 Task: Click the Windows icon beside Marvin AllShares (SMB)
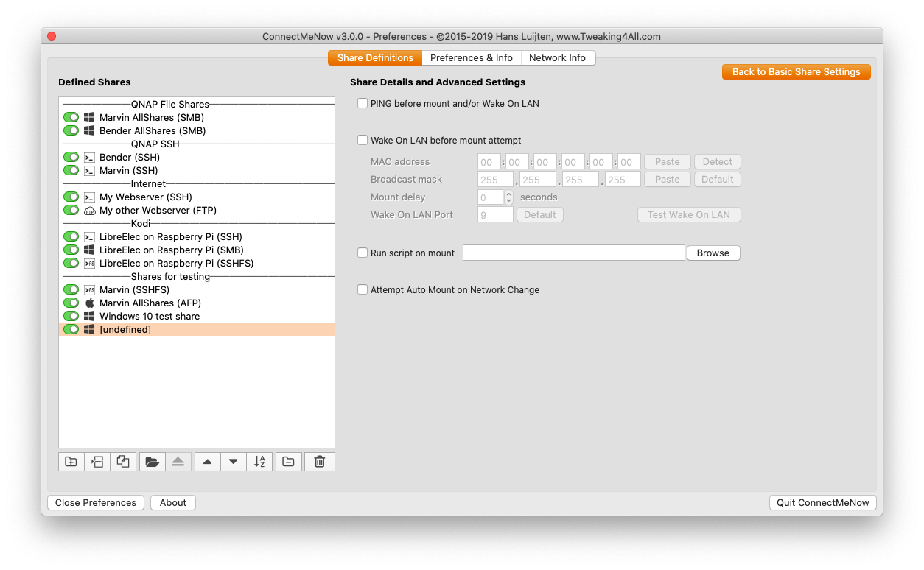[x=89, y=117]
